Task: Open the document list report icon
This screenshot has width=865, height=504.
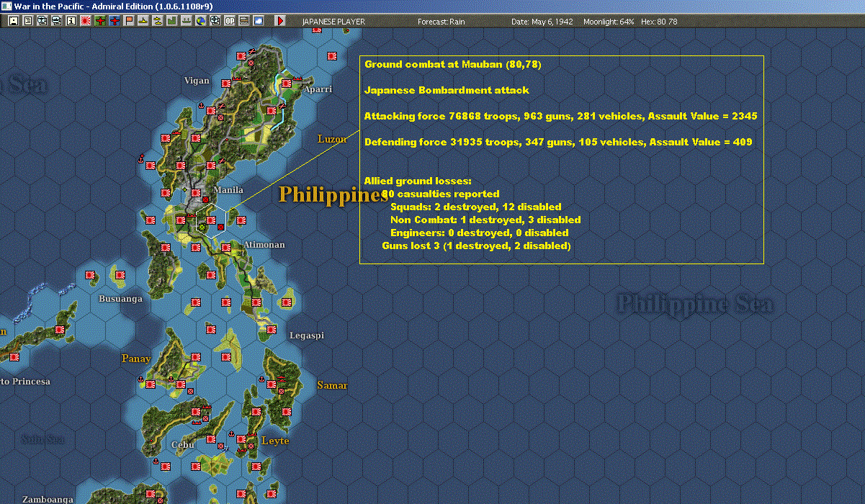Action: (28, 21)
